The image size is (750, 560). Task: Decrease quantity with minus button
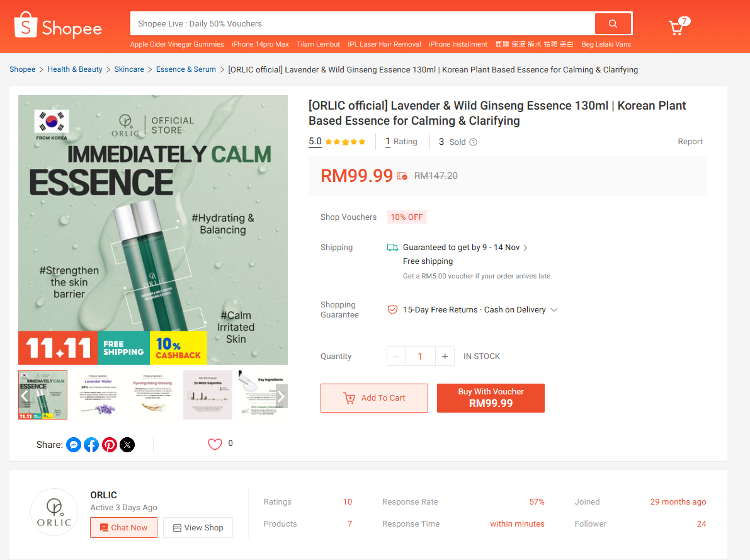pyautogui.click(x=396, y=357)
